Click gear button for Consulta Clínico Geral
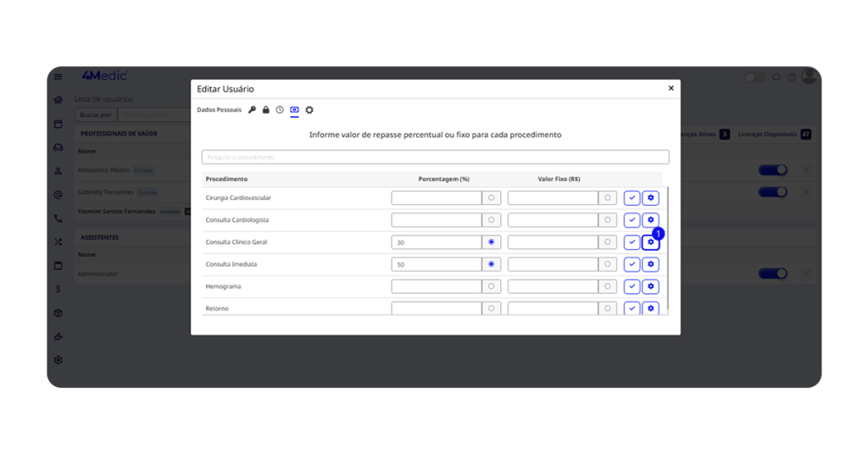 [650, 242]
